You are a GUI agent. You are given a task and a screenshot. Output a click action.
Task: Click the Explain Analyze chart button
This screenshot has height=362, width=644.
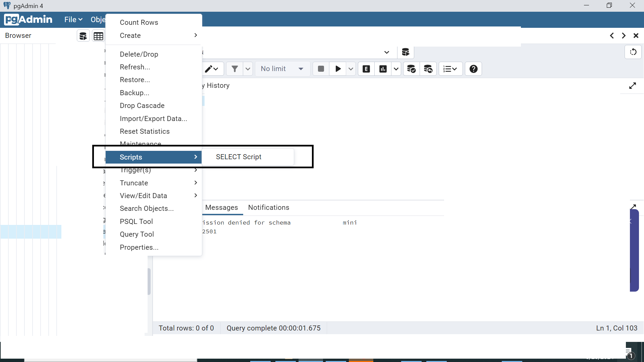(383, 69)
